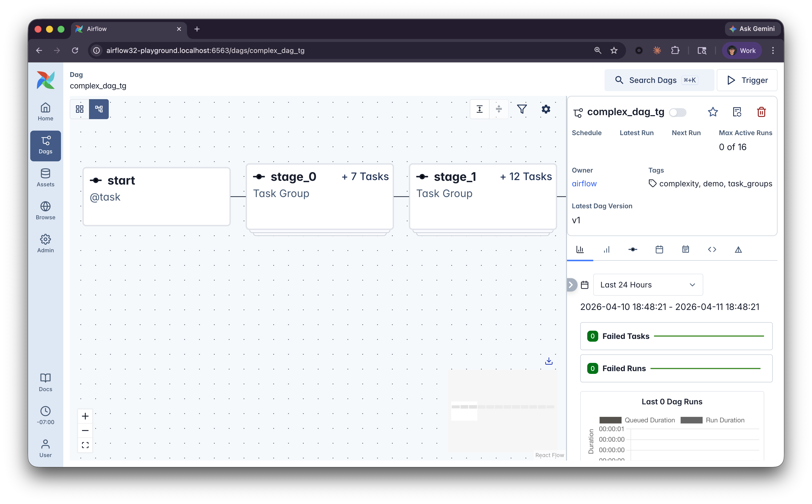Click the React Flow attribution link
This screenshot has width=812, height=504.
[x=549, y=455]
